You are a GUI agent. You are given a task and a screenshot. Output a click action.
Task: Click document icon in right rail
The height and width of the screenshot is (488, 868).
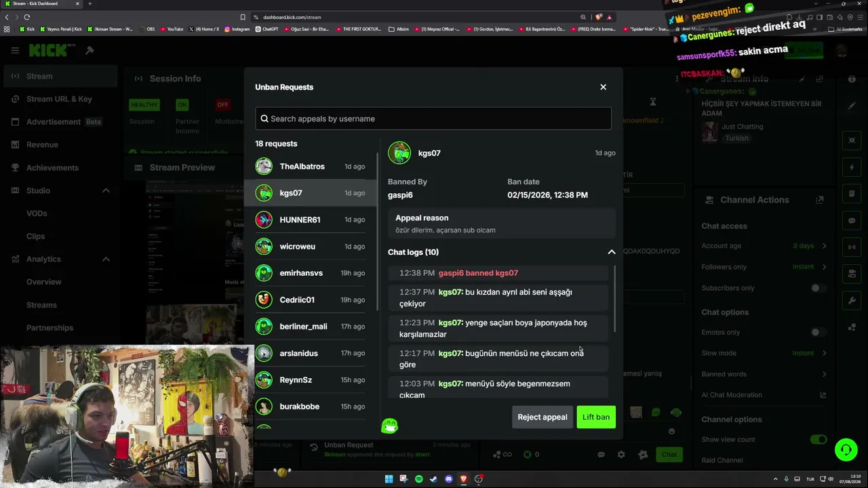click(852, 194)
